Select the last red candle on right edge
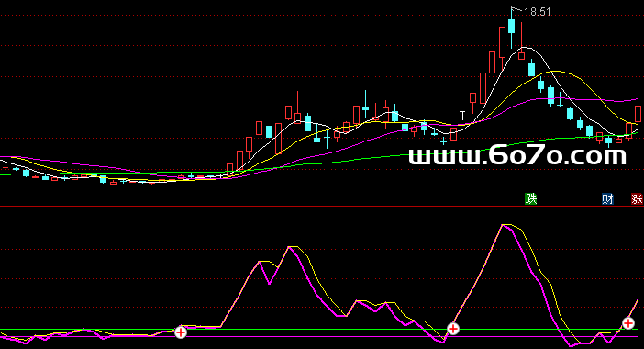 [638, 114]
